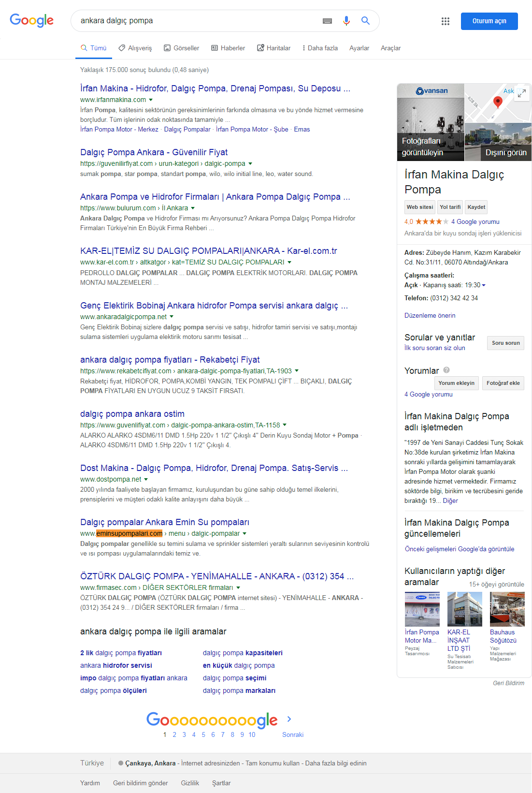
Task: Click the Sonraki next link
Action: pos(293,734)
